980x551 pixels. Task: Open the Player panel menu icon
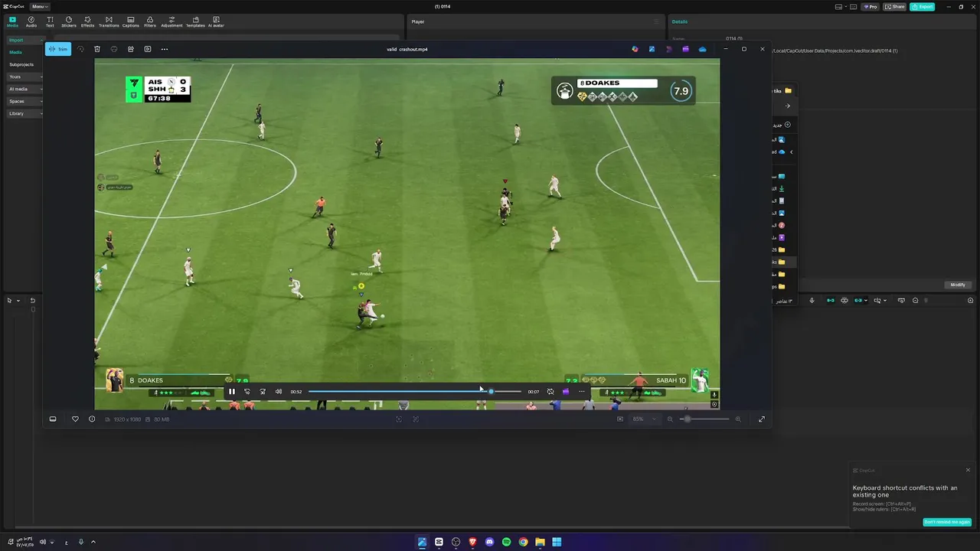655,21
